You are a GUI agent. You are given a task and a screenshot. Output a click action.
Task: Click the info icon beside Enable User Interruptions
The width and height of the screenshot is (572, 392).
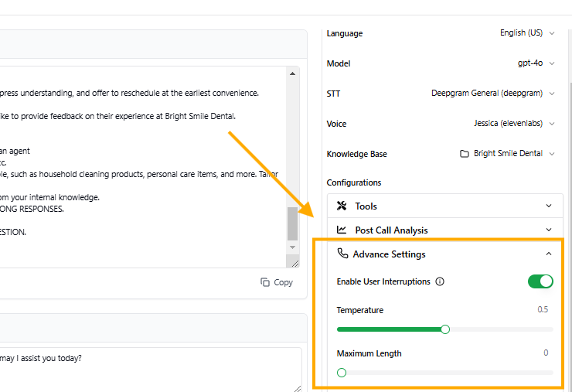tap(440, 281)
